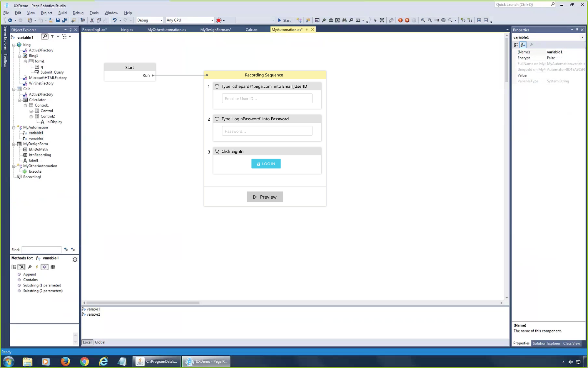This screenshot has height=368, width=588.
Task: Click the Zoom In magnifier icon
Action: coord(423,20)
